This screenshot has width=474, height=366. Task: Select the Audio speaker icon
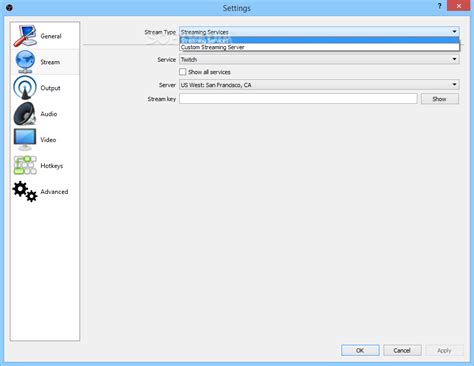25,114
